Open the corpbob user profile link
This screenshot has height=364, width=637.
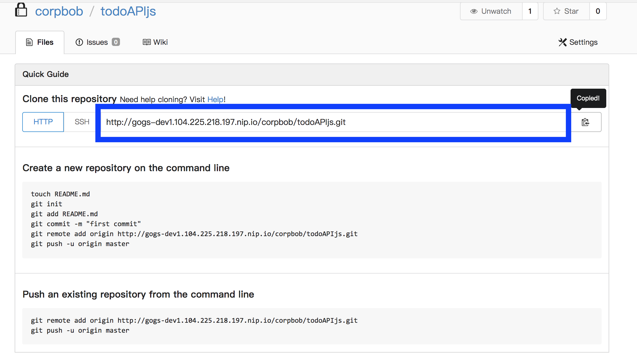coord(59,11)
